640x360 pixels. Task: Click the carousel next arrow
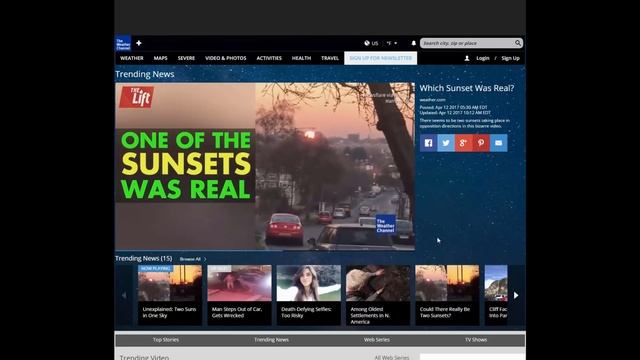click(x=516, y=295)
